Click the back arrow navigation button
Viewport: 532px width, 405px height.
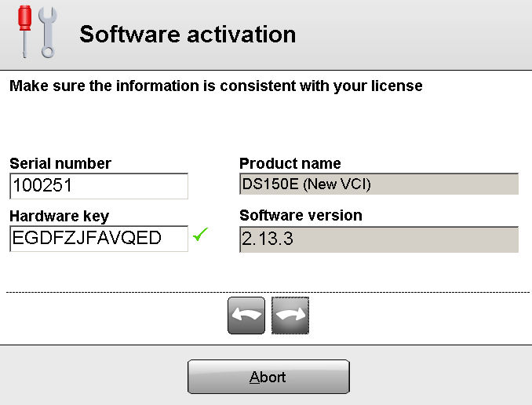246,316
